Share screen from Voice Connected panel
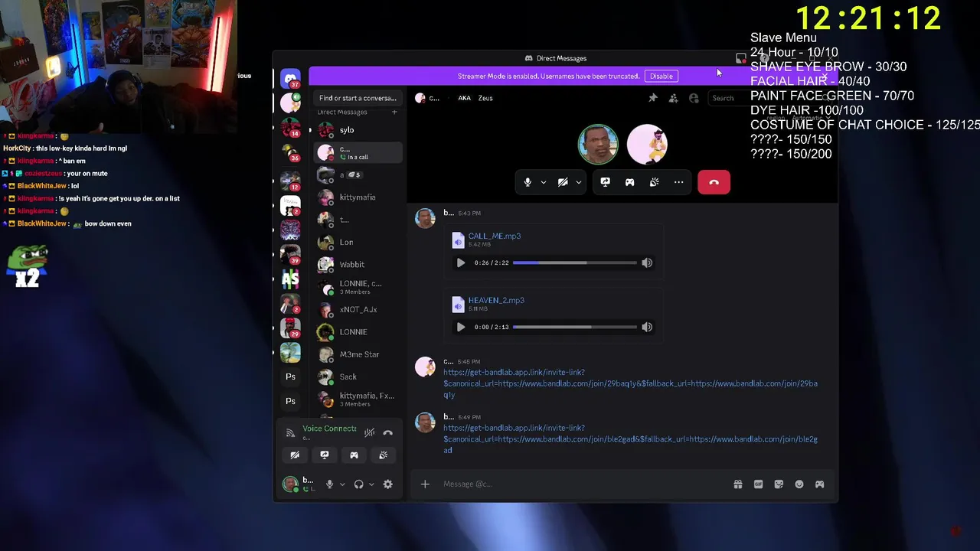Image resolution: width=980 pixels, height=551 pixels. 325,455
